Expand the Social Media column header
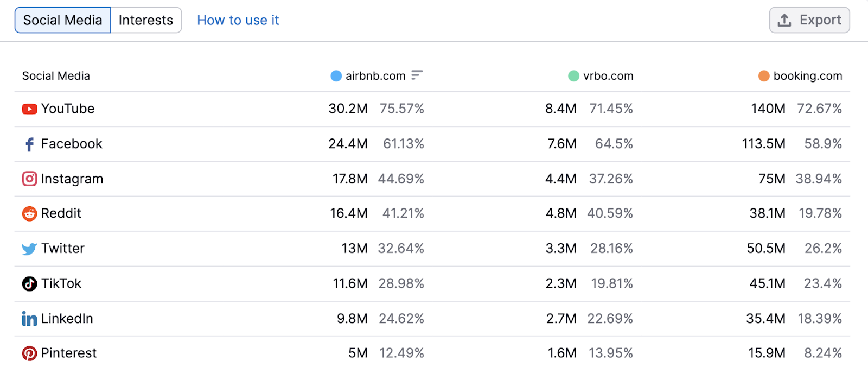Image resolution: width=868 pixels, height=386 pixels. [55, 76]
